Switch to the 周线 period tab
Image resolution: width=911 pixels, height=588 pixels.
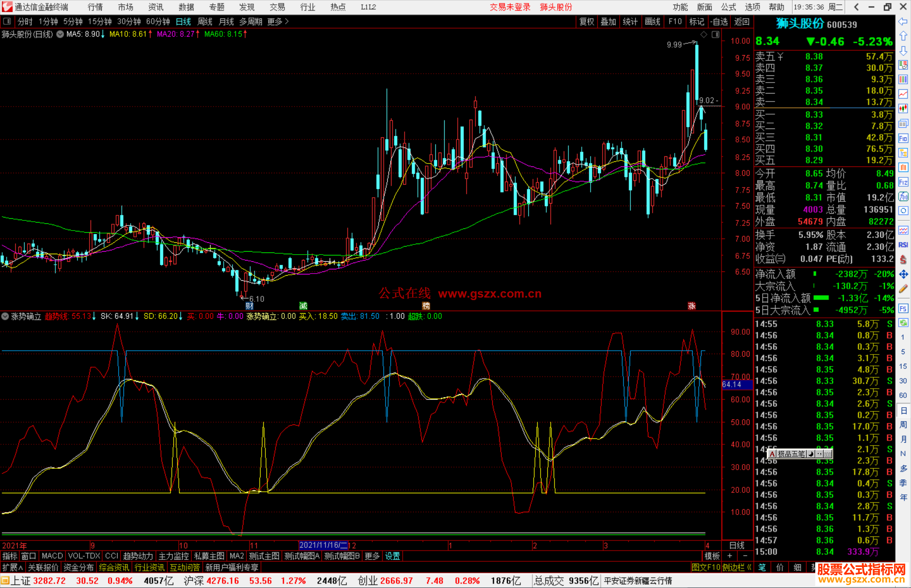[x=205, y=21]
